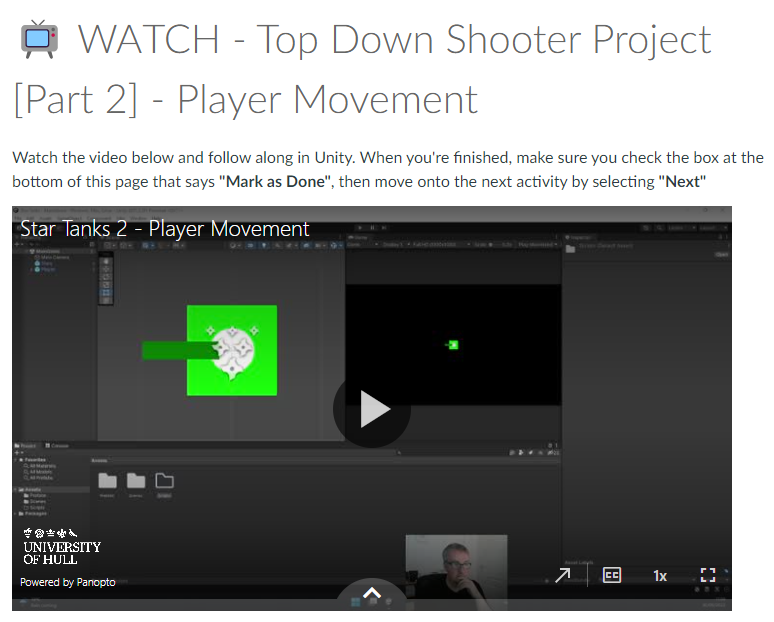
Task: Select the Materials folder icon in Unity's Assets
Action: click(107, 481)
